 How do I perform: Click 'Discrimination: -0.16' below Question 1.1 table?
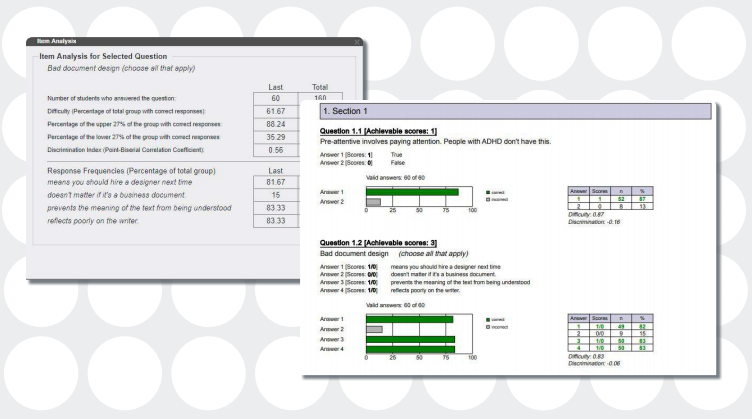(594, 222)
